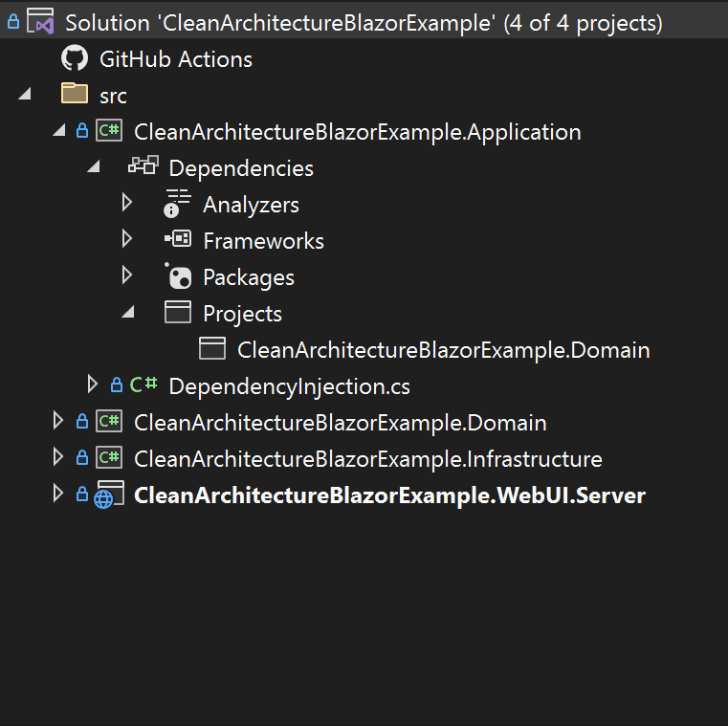Click the Visual Studio solution icon
This screenshot has height=726, width=728.
[x=40, y=21]
